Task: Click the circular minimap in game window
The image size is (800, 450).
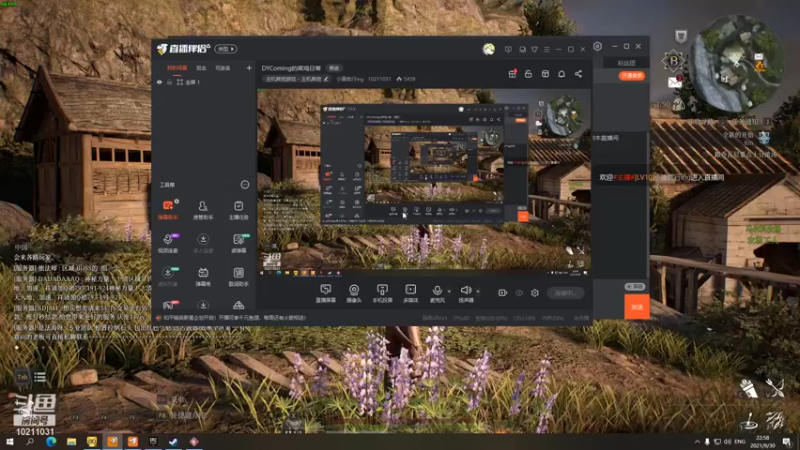Action: coord(737,63)
